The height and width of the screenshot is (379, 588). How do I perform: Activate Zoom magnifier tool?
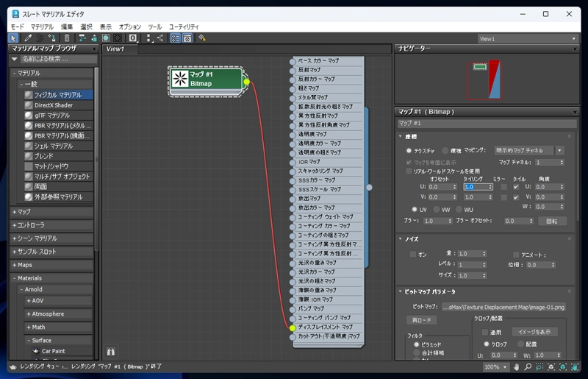(528, 367)
